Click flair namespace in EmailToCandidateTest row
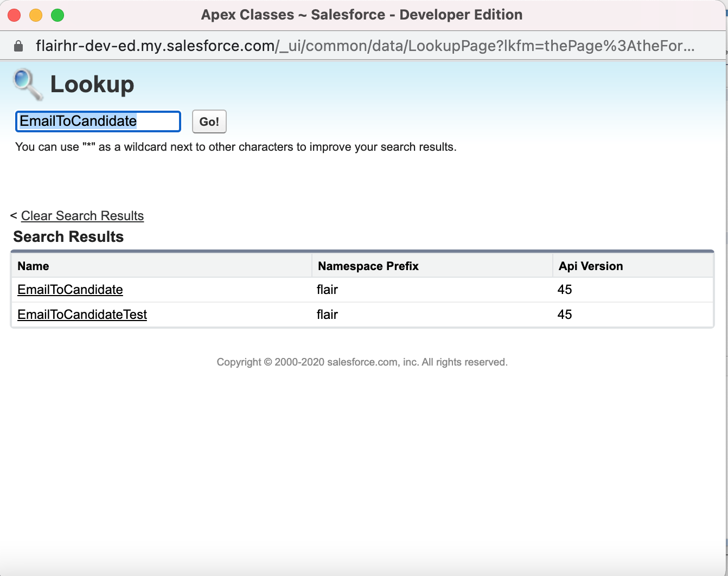 327,315
